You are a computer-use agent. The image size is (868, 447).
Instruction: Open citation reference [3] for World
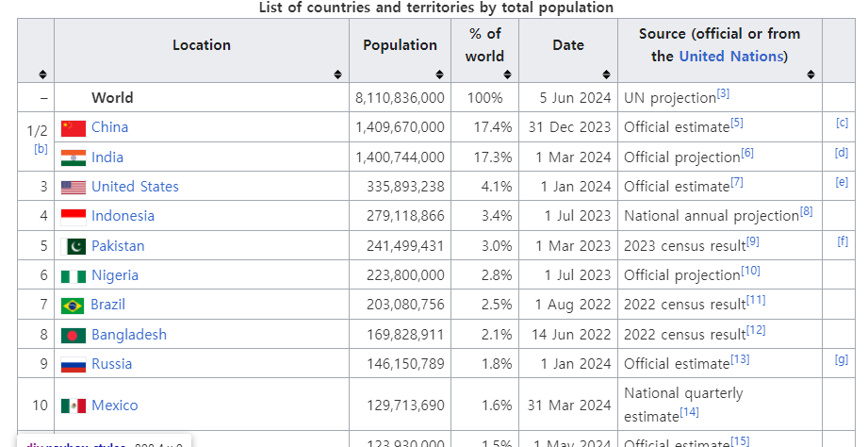click(x=723, y=93)
